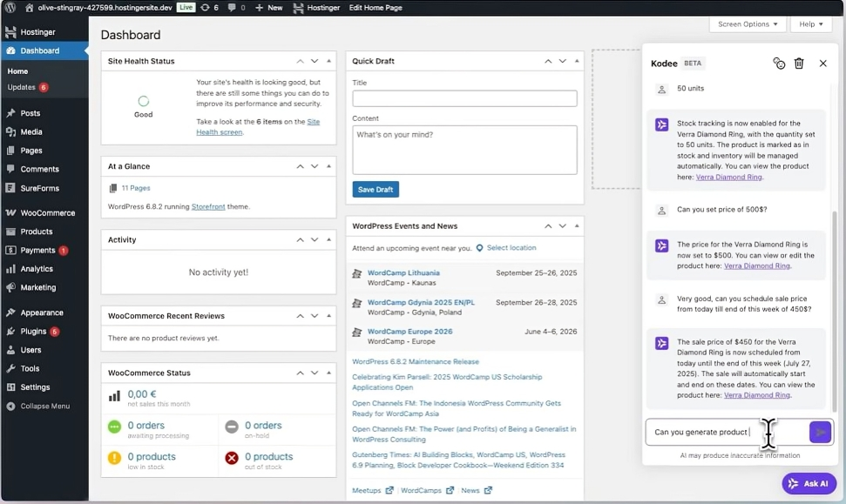Click the Meetups external link
The image size is (846, 504).
pos(372,490)
